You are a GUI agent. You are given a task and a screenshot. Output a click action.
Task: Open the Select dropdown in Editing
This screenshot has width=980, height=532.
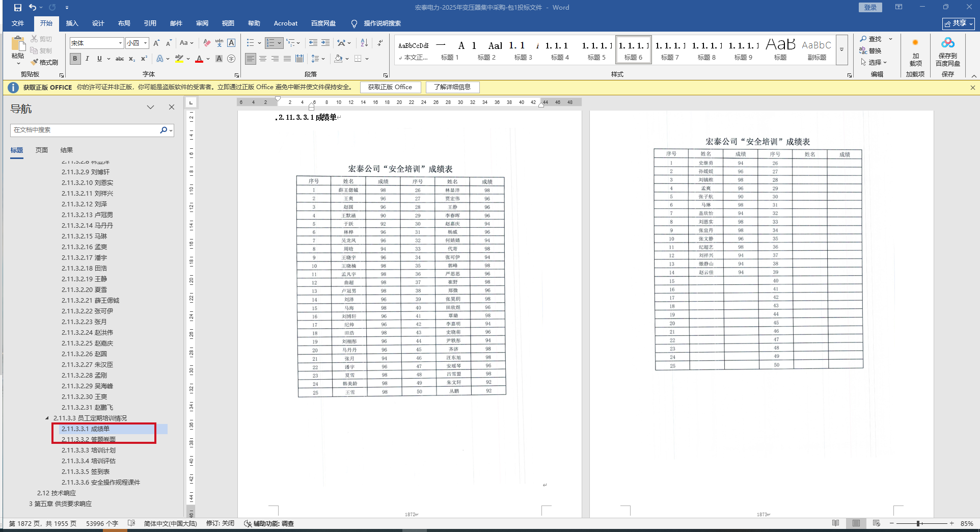[874, 62]
